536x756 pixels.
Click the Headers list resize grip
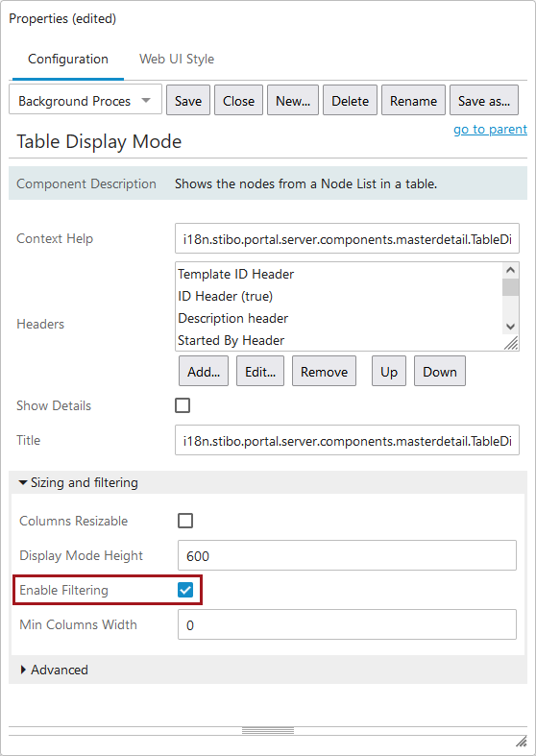(511, 343)
